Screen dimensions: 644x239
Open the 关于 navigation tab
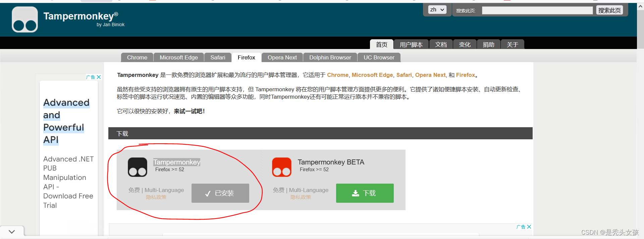click(x=513, y=44)
